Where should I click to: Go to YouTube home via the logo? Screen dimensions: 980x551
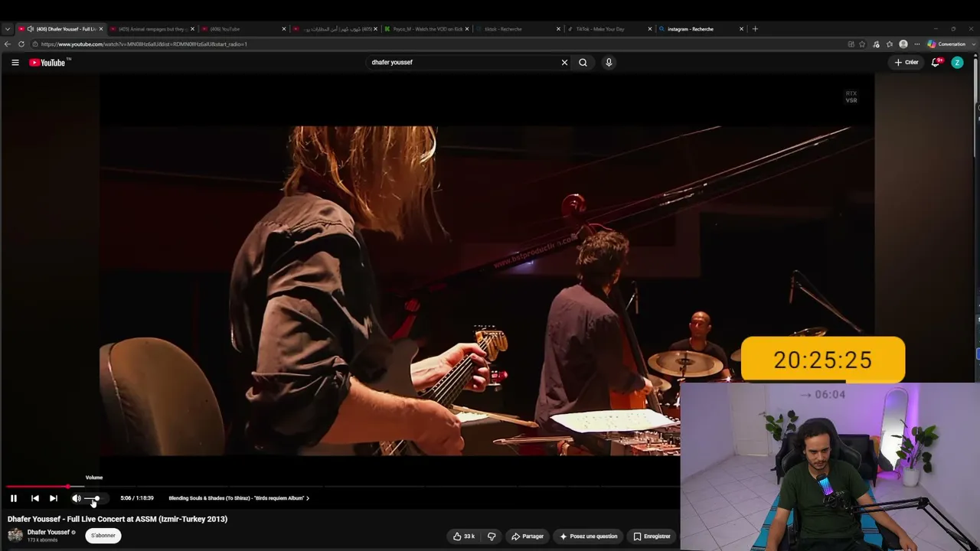coord(48,63)
